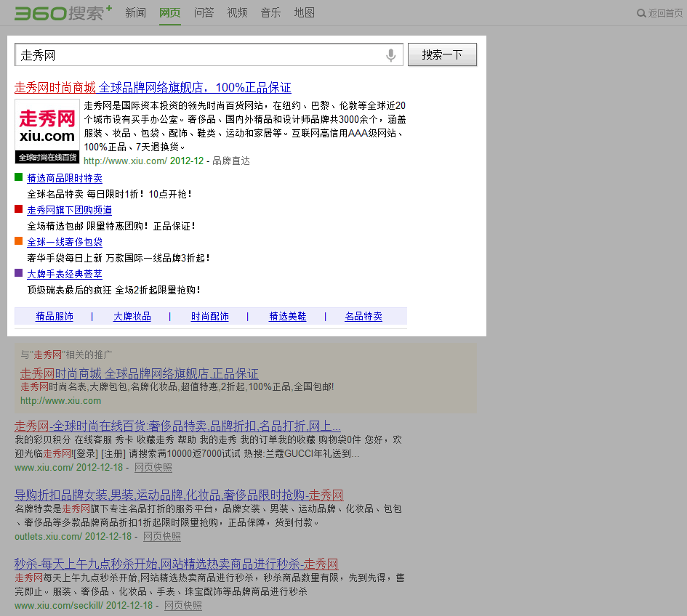Screen dimensions: 687x616
Task: Open the 全球一线奢侈包袋 link
Action: (65, 242)
